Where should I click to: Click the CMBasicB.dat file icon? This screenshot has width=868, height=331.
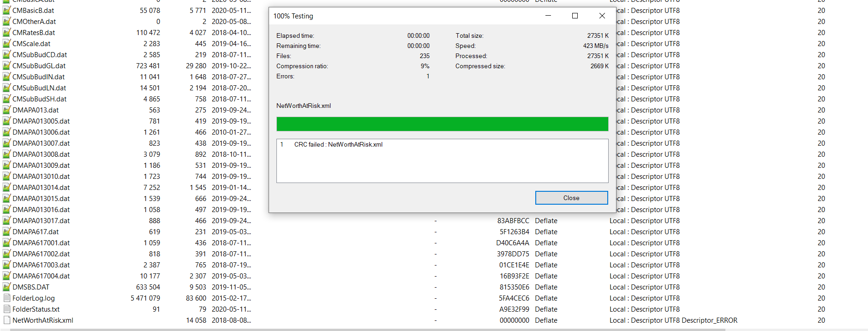7,11
